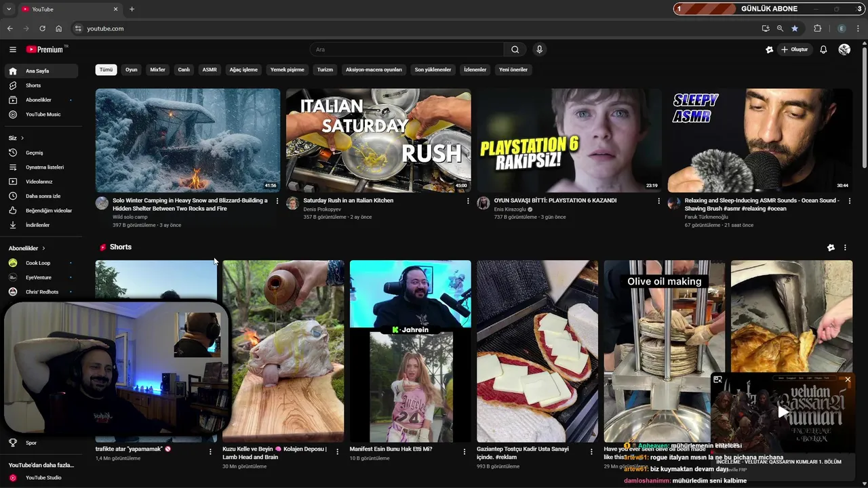Open Daha sonra izle list
The width and height of the screenshot is (868, 488).
click(41, 196)
